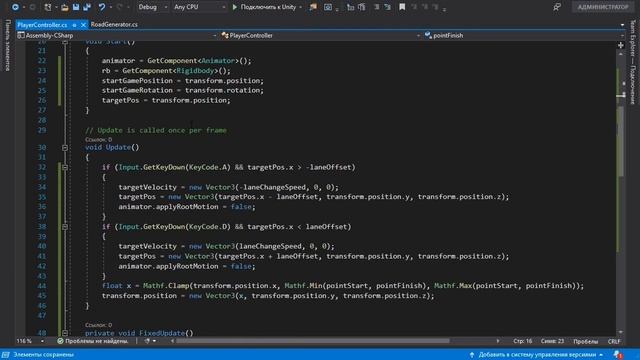Click the New Project toolbar icon
Image resolution: width=640 pixels, height=360 pixels.
click(x=48, y=7)
